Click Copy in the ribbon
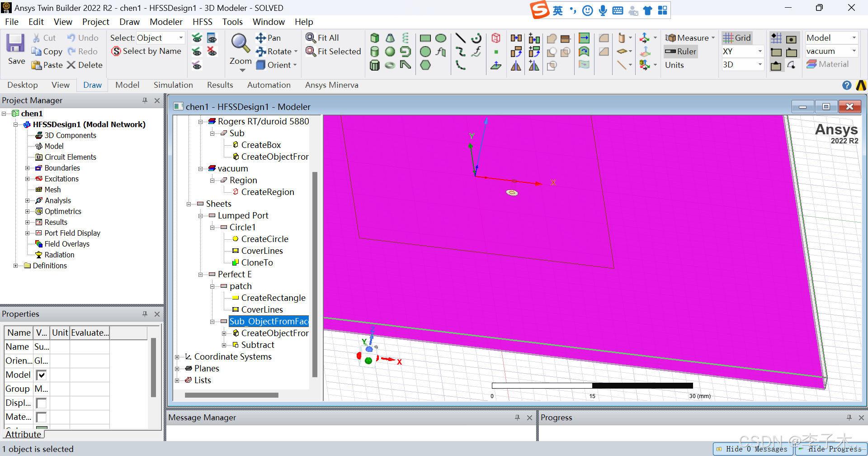The image size is (868, 456). (x=47, y=52)
